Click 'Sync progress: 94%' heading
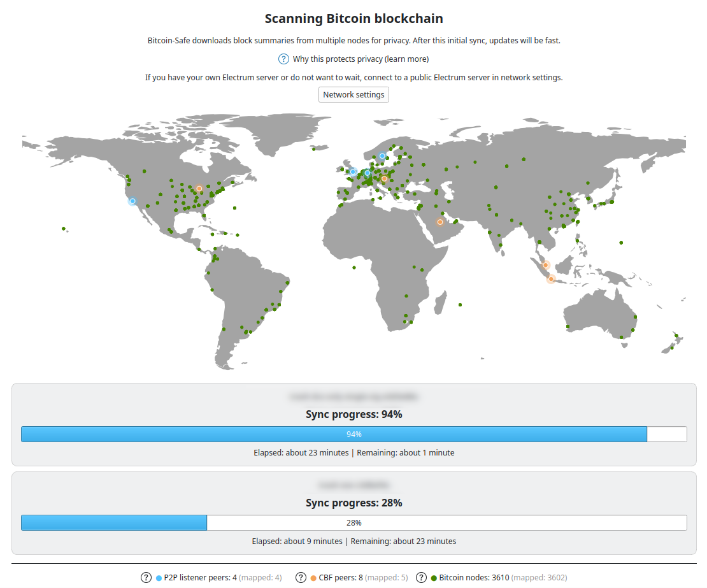Image resolution: width=707 pixels, height=588 pixels. (354, 414)
